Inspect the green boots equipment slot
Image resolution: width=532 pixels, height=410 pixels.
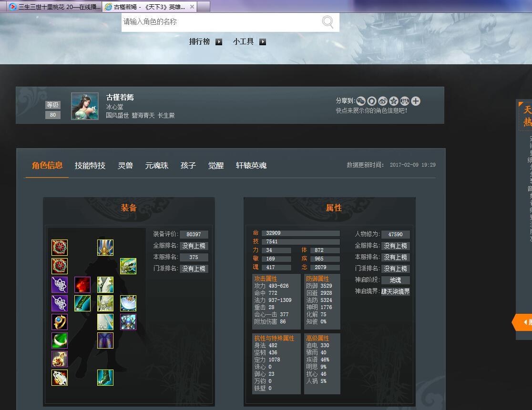(x=105, y=378)
